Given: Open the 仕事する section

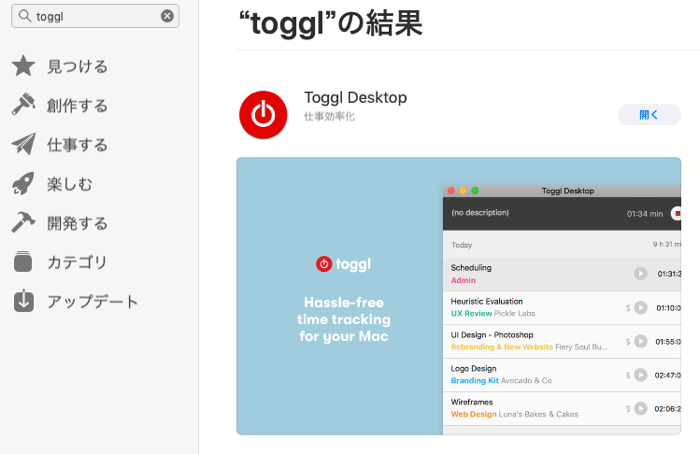Looking at the screenshot, I should click(77, 145).
